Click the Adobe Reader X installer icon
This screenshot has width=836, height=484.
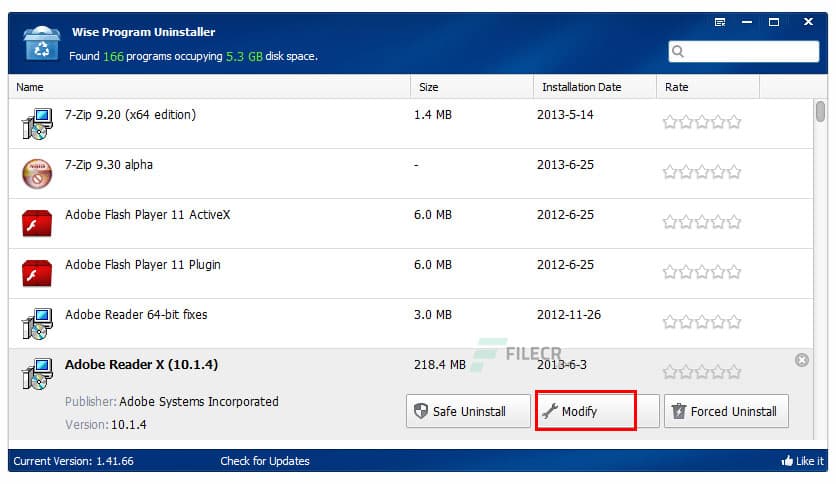37,374
